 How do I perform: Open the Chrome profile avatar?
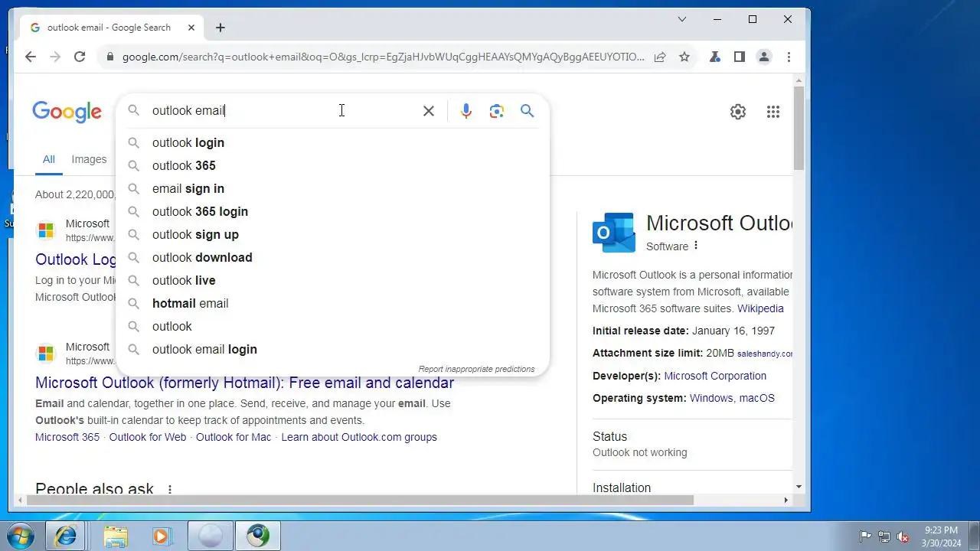tap(764, 57)
